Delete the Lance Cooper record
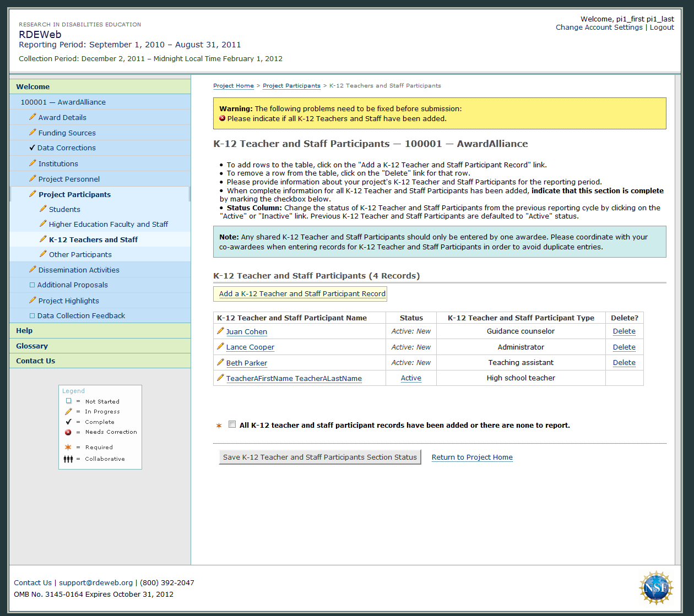 point(624,347)
